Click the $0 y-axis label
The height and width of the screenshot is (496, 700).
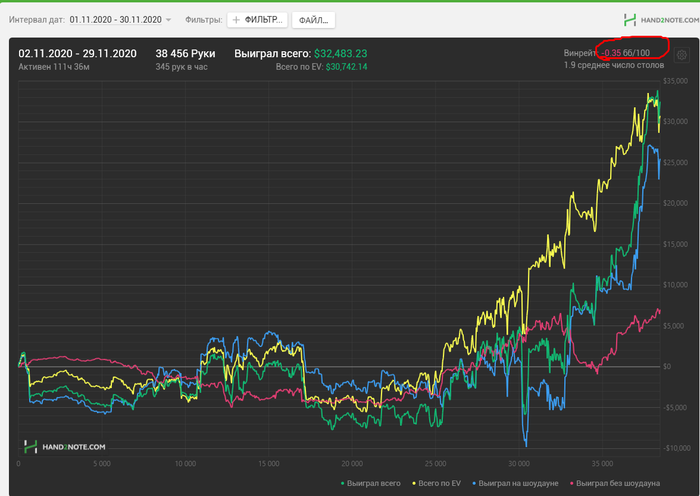click(x=667, y=367)
